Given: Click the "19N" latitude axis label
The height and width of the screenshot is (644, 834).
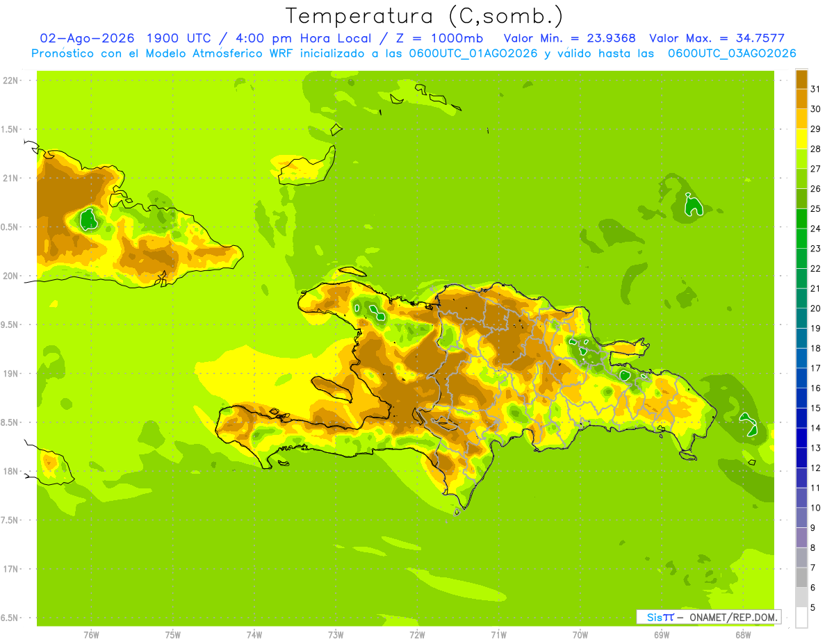Looking at the screenshot, I should (12, 374).
